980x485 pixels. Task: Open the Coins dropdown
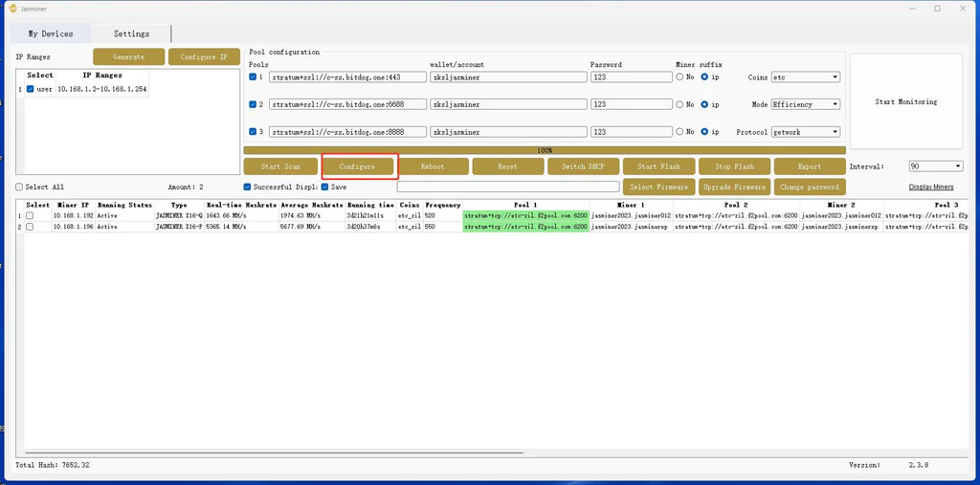[x=805, y=77]
